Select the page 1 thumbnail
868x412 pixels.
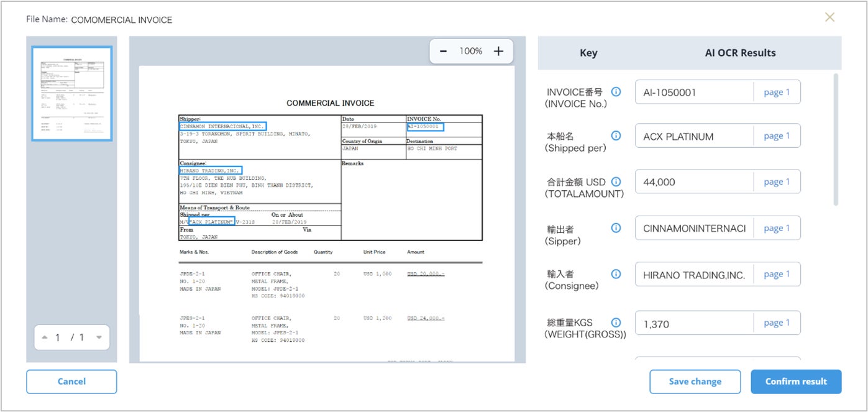(72, 94)
